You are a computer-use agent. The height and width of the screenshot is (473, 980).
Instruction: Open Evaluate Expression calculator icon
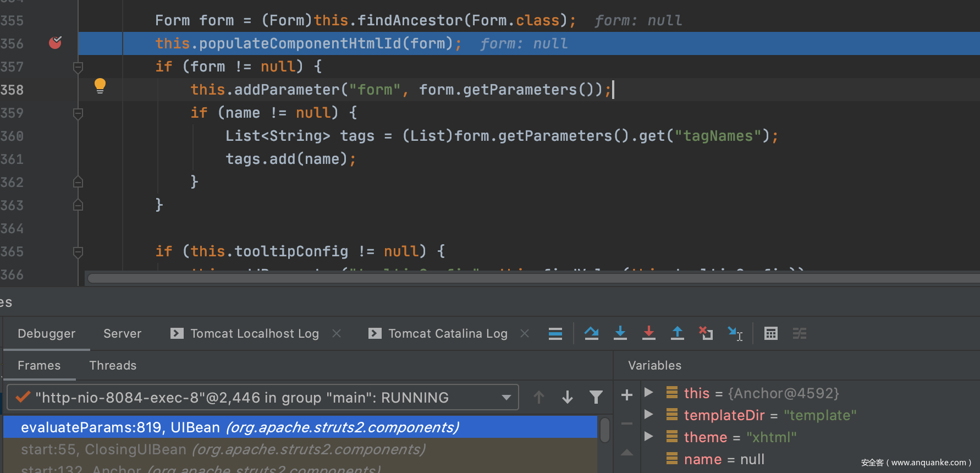point(771,333)
